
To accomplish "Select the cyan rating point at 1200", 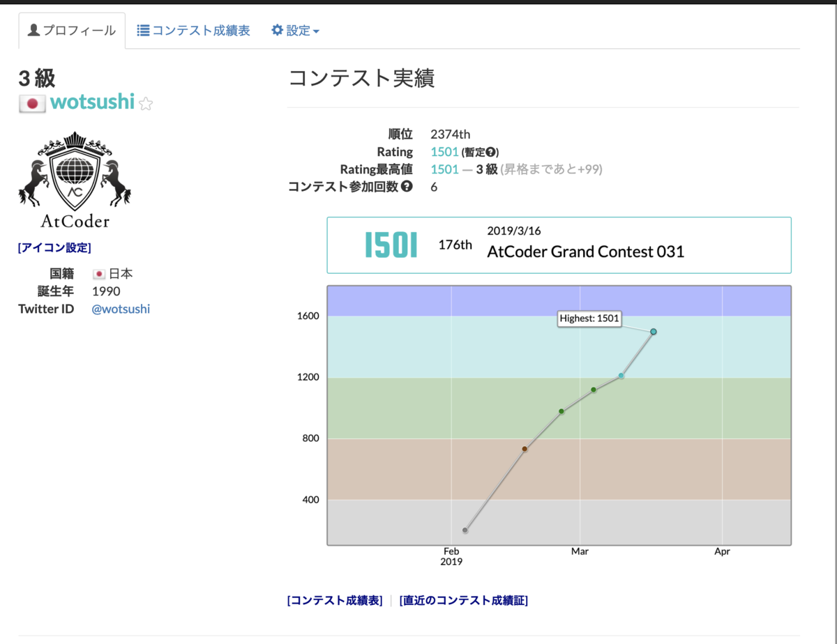I will coord(621,376).
